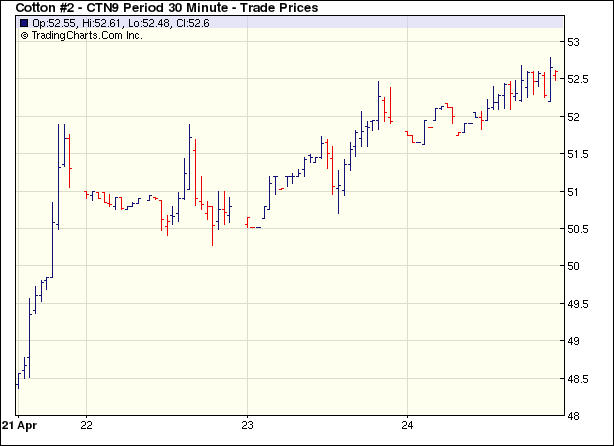This screenshot has height=446, width=614.
Task: Select the Op:52.55 open price value
Action: click(52, 23)
